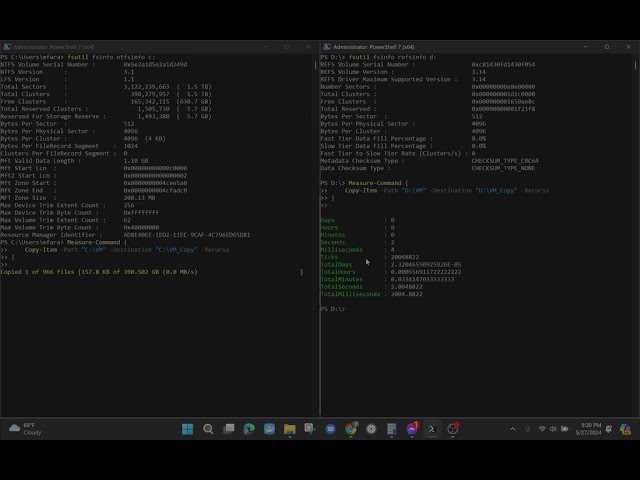The width and height of the screenshot is (640, 480).
Task: Open the round blue icon left of Chrome
Action: coord(331,429)
